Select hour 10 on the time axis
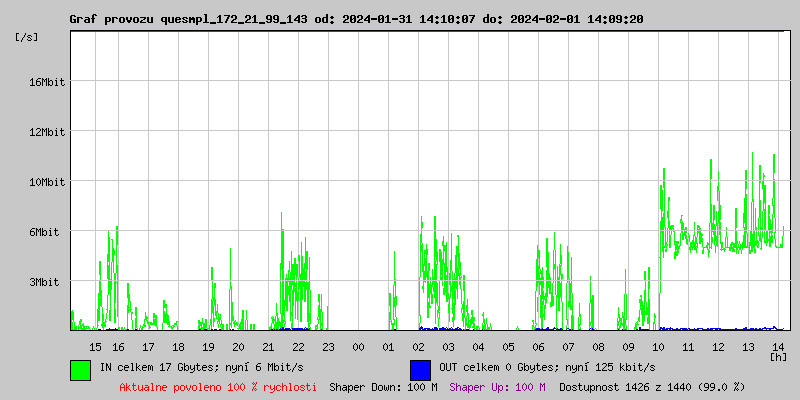The height and width of the screenshot is (400, 800). click(x=658, y=346)
